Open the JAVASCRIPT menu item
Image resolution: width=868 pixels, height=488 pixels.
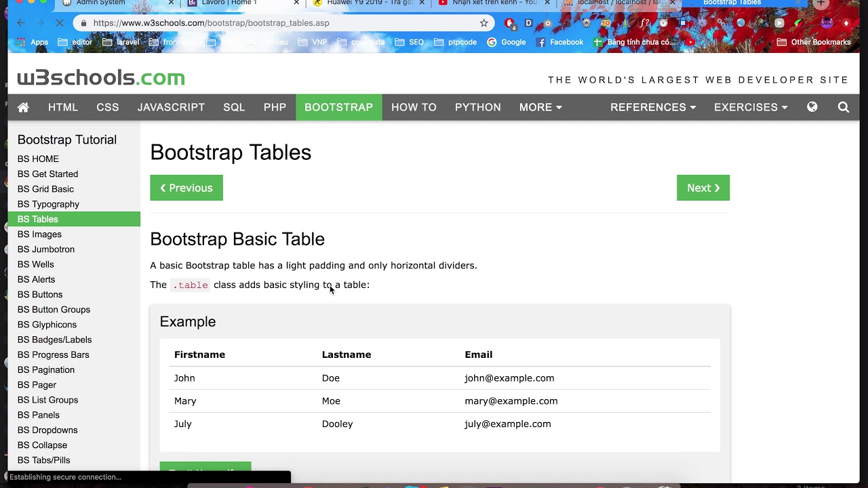(171, 107)
